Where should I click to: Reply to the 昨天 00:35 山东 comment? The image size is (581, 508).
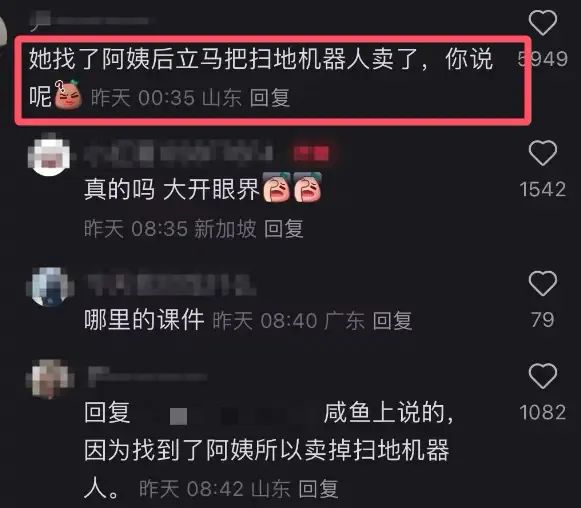click(x=269, y=98)
